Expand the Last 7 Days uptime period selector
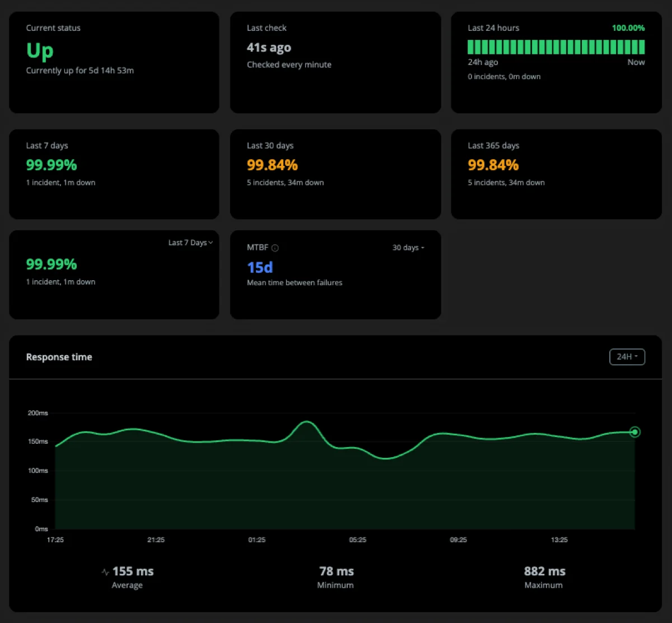 [190, 243]
